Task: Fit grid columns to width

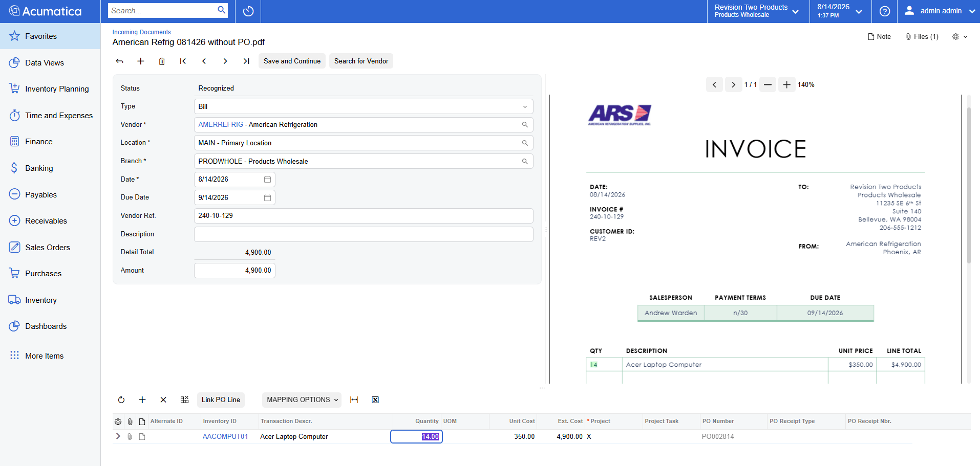Action: (x=354, y=400)
